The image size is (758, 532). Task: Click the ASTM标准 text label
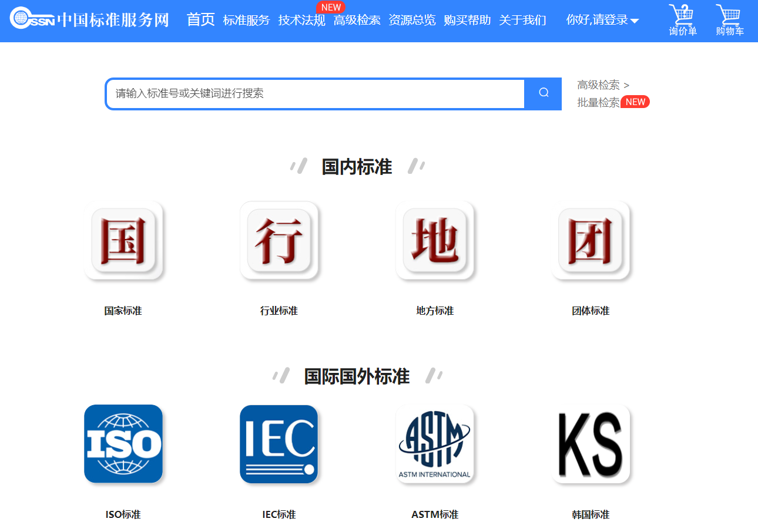coord(435,514)
